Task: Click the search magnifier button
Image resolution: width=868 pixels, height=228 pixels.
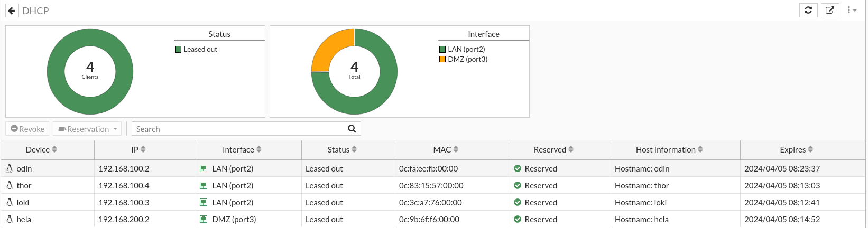Action: 352,129
